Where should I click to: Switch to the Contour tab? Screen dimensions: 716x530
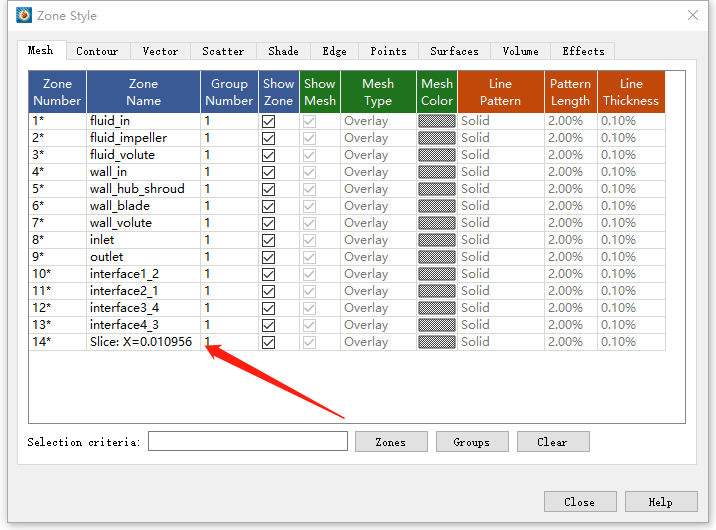point(97,51)
